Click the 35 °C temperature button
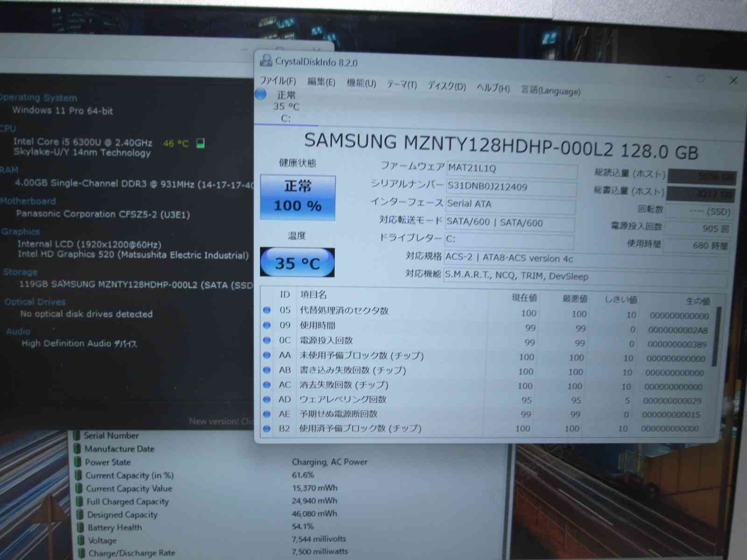This screenshot has width=747, height=560. [297, 263]
